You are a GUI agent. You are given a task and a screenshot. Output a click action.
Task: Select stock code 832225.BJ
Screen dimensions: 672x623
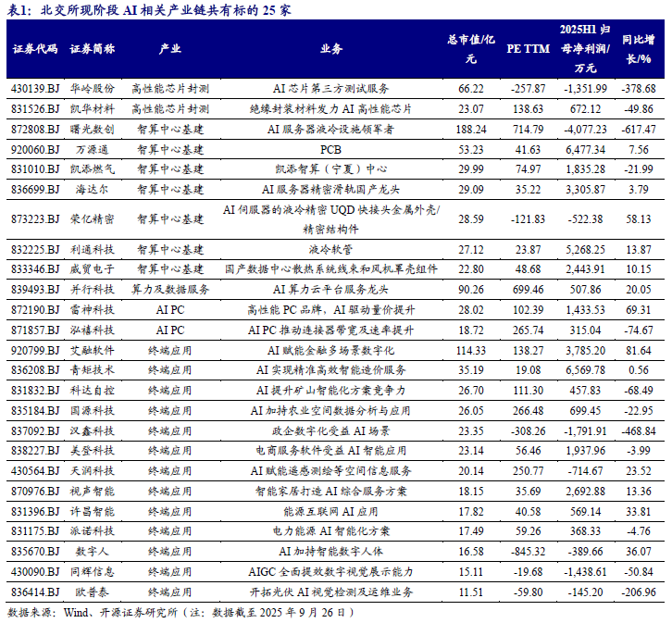pos(35,249)
